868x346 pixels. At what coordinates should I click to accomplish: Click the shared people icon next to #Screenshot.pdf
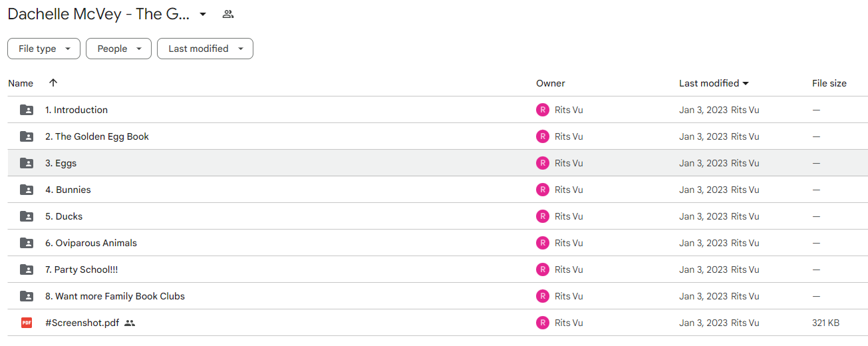130,323
